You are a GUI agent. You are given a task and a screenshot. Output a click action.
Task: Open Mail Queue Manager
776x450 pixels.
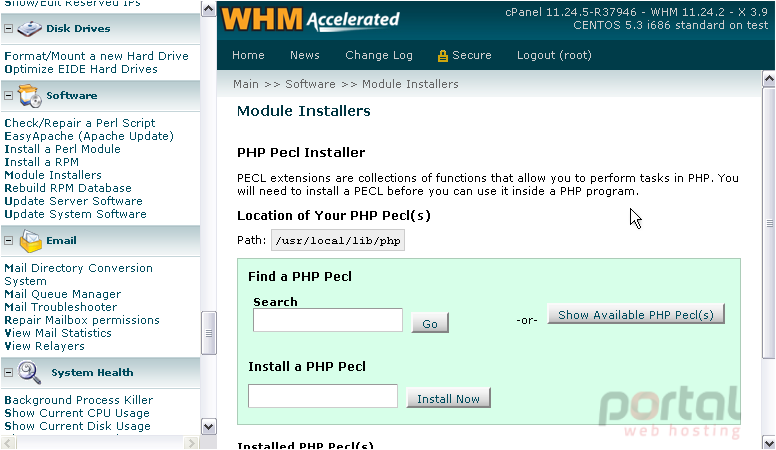pyautogui.click(x=62, y=294)
